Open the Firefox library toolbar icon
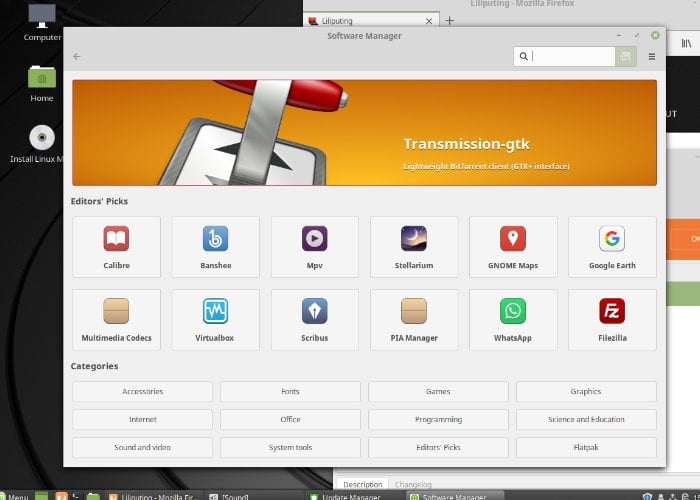 (x=686, y=43)
